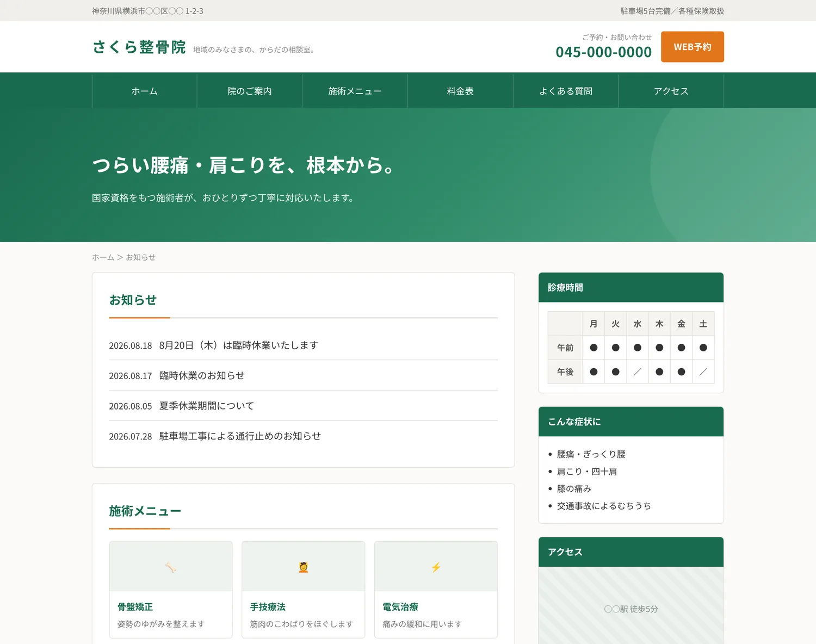Click the WEB予約 button

693,47
